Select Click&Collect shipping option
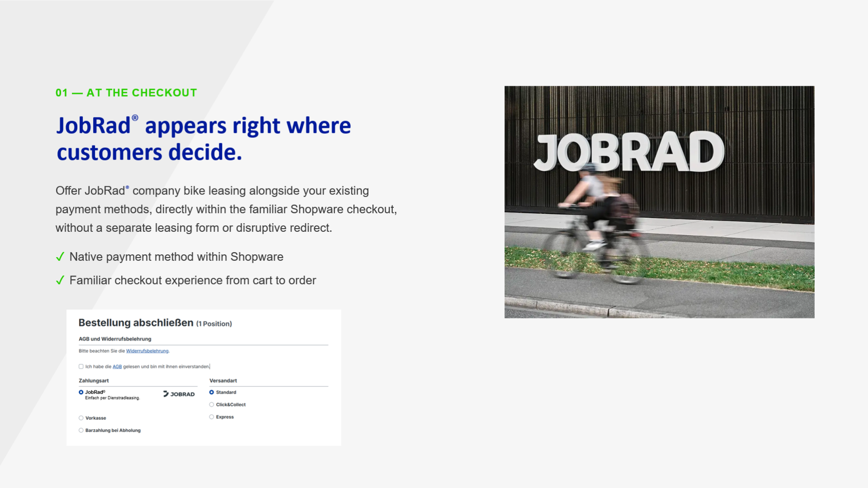The width and height of the screenshot is (868, 488). [211, 404]
